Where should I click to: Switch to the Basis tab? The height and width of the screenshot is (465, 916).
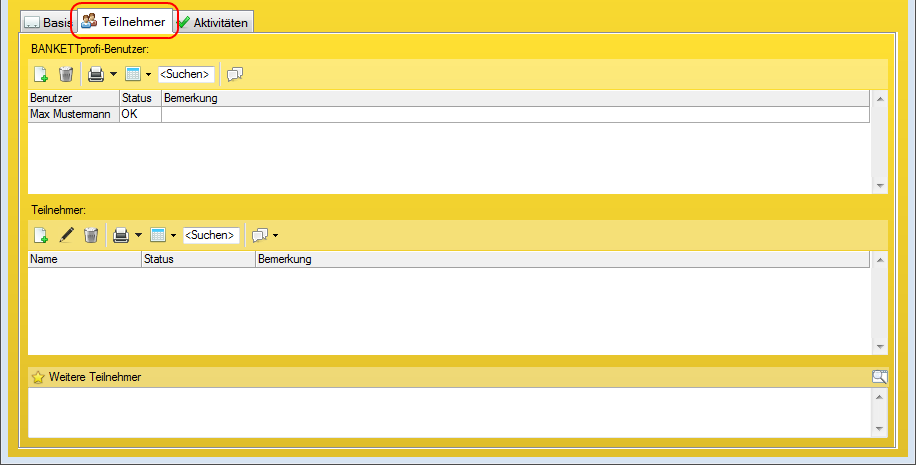(x=50, y=22)
